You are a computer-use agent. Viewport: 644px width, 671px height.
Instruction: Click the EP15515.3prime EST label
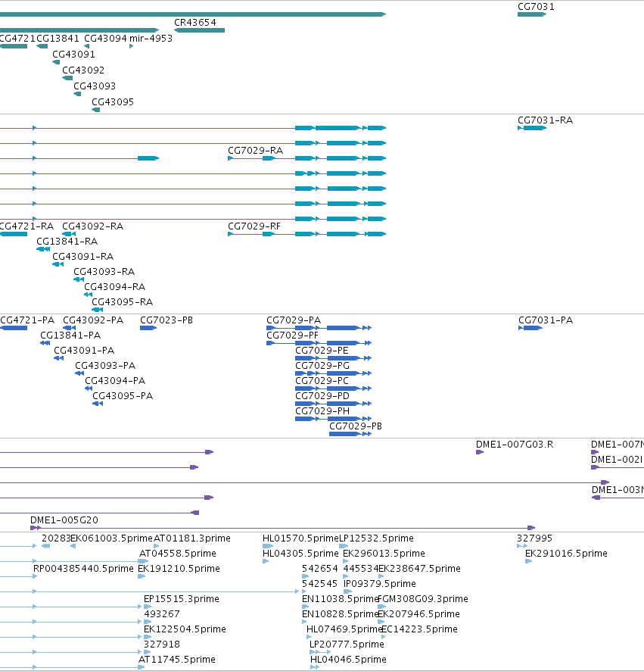[182, 599]
